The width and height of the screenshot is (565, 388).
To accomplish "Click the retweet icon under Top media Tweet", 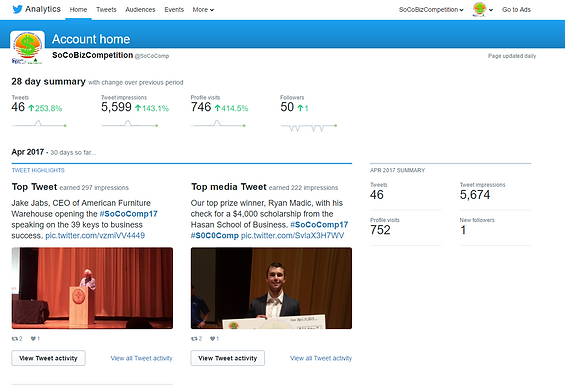I will [x=194, y=339].
